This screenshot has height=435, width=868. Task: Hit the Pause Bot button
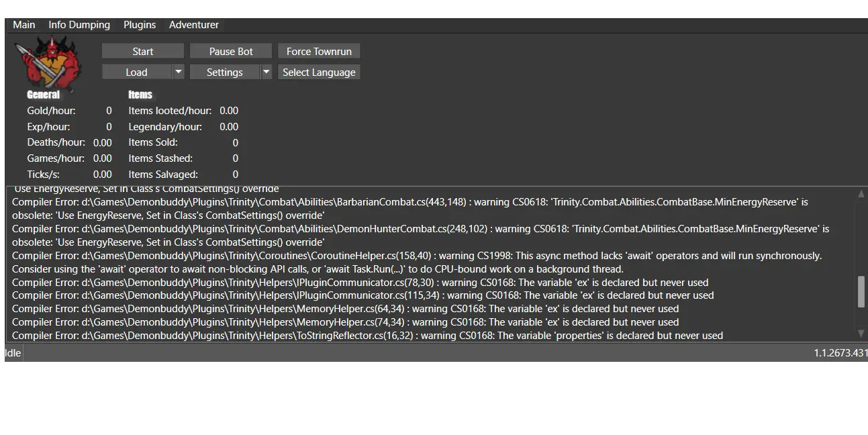(x=231, y=51)
